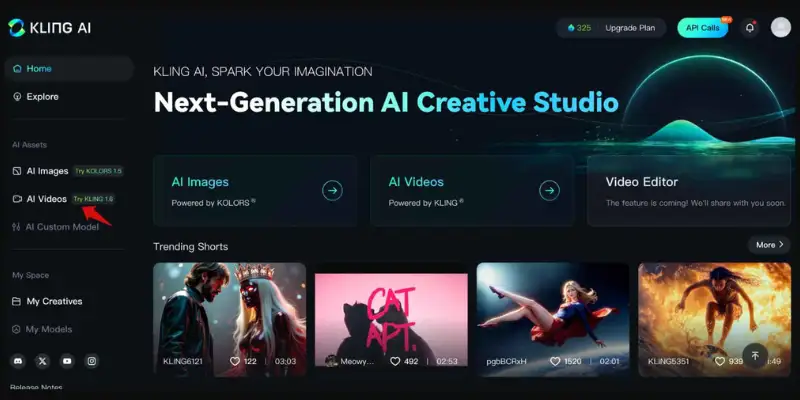
Task: Click the My Models sidebar icon
Action: tap(16, 330)
